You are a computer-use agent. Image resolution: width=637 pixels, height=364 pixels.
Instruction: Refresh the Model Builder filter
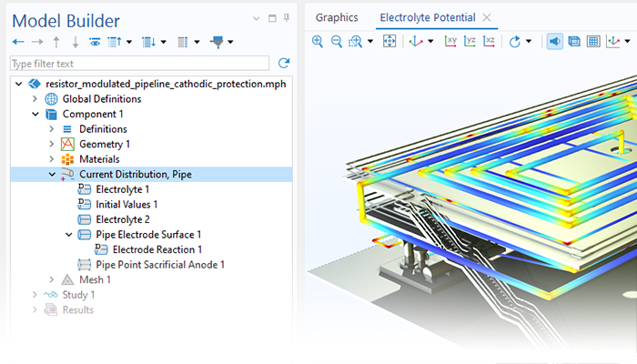coord(283,63)
